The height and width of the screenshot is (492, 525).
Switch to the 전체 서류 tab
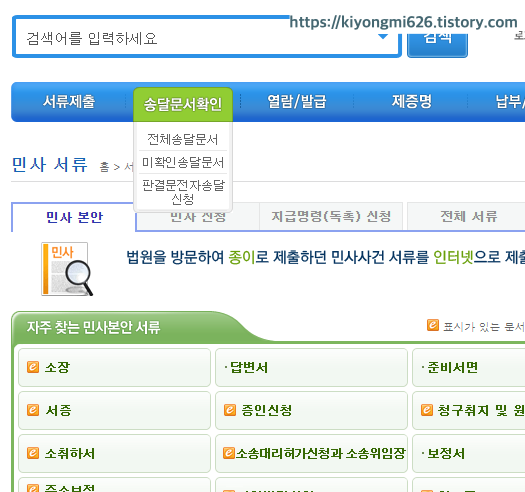pos(468,216)
